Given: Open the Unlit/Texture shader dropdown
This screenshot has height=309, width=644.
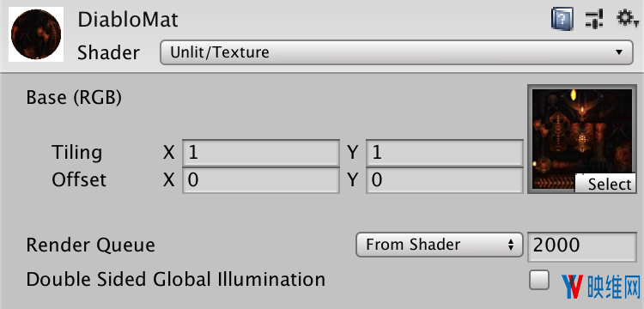Looking at the screenshot, I should [x=397, y=52].
